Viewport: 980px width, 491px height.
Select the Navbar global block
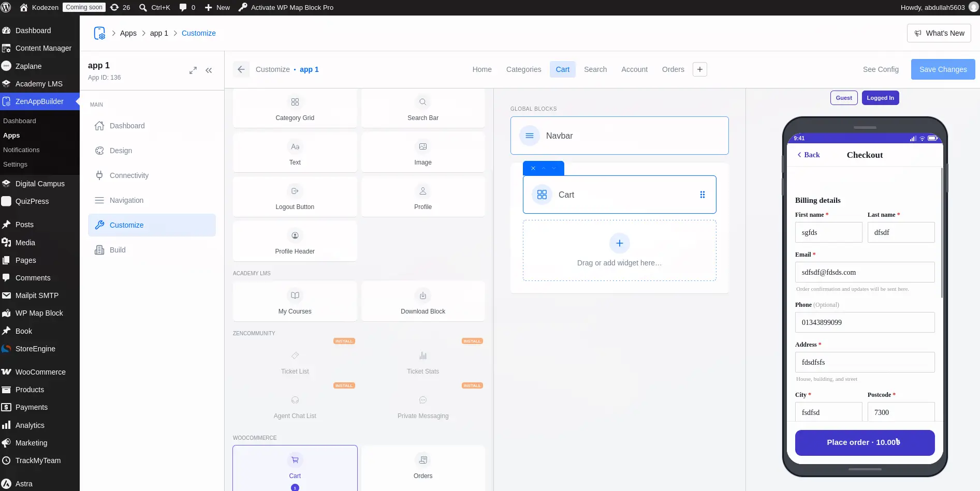[620, 136]
